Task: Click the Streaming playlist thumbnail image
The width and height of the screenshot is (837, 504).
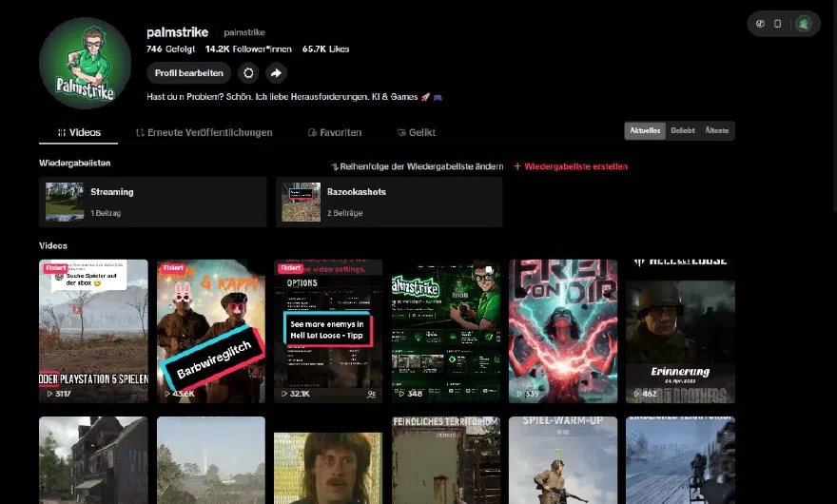Action: click(x=65, y=202)
